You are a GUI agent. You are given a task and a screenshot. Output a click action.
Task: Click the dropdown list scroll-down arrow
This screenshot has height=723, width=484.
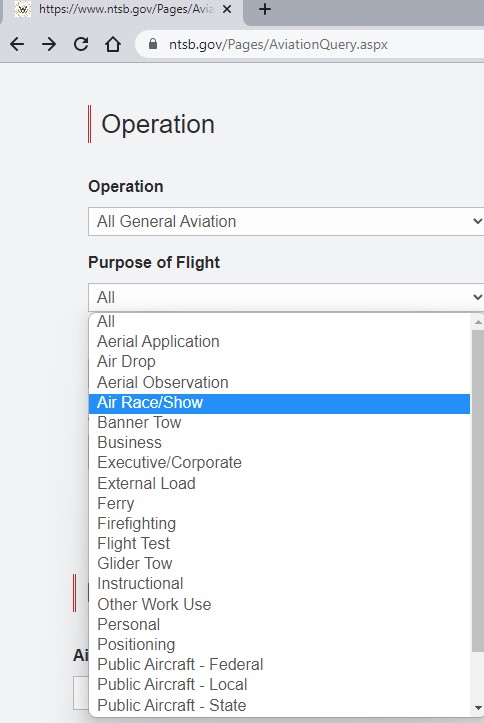[478, 708]
